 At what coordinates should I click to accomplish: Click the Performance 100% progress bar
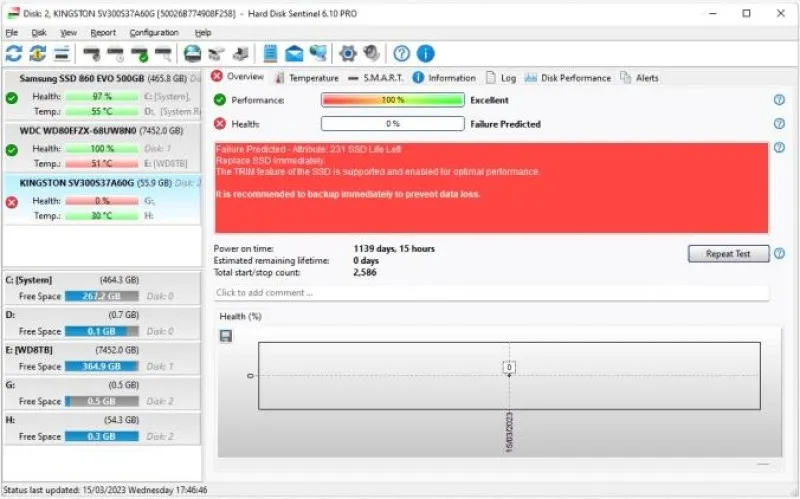coord(392,100)
